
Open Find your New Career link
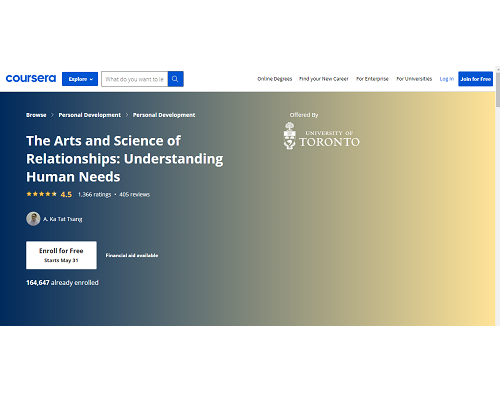coord(324,79)
